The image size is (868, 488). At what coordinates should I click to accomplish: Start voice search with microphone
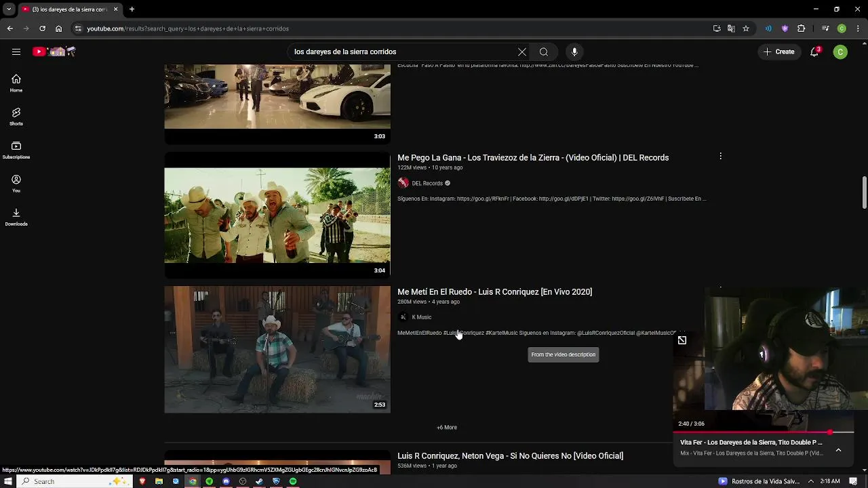pyautogui.click(x=574, y=52)
